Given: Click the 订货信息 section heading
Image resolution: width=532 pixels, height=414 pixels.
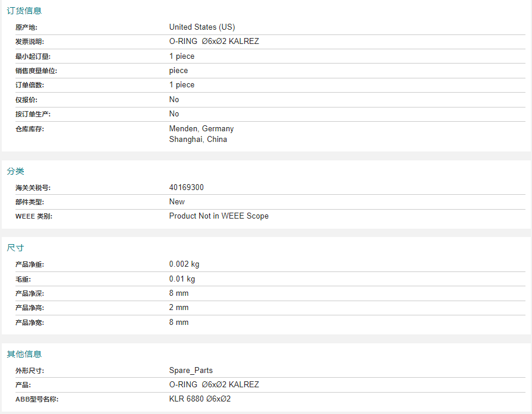Looking at the screenshot, I should tap(24, 11).
